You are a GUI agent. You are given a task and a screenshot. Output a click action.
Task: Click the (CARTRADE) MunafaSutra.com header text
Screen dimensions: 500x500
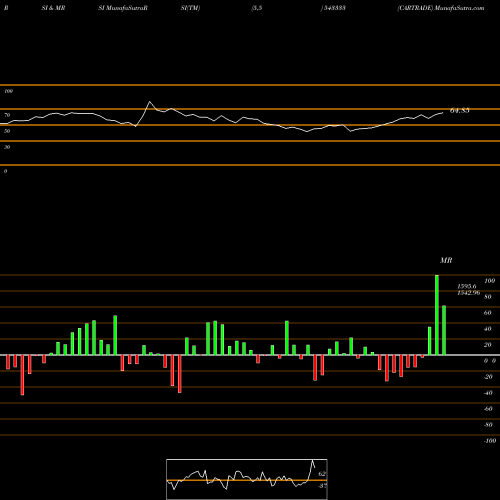click(441, 8)
